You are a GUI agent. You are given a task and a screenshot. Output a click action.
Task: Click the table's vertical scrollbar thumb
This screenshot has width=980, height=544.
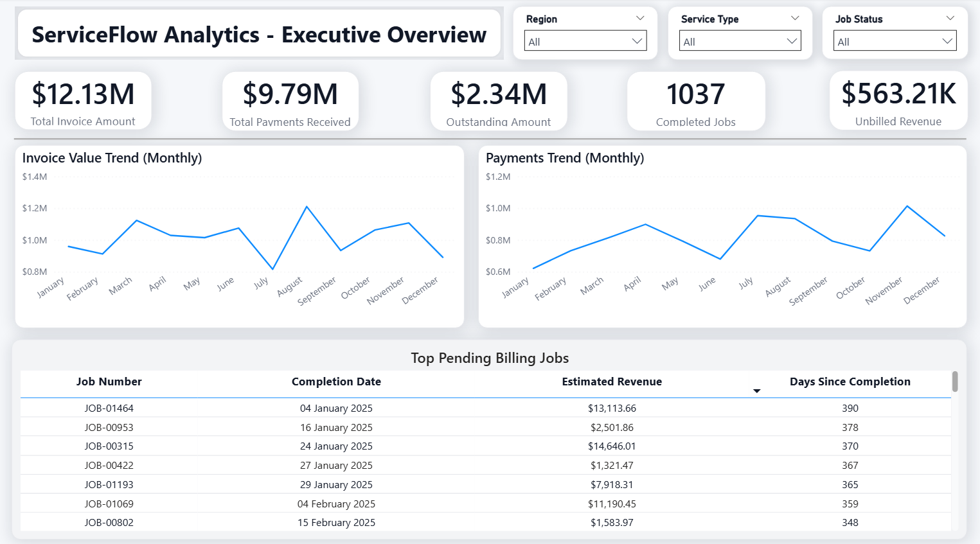[955, 382]
